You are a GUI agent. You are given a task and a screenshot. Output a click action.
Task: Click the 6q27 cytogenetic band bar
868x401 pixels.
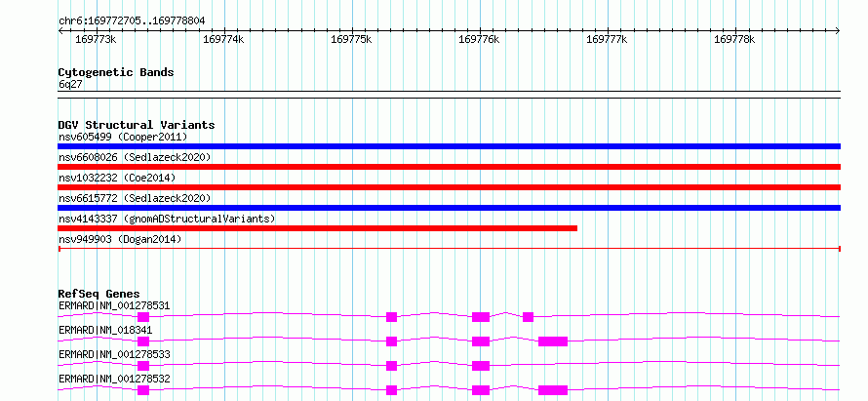[449, 95]
